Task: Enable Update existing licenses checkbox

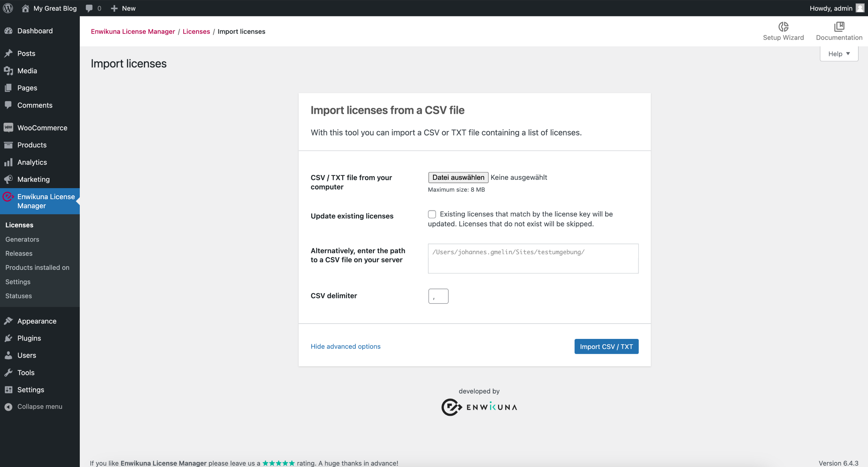Action: point(432,214)
